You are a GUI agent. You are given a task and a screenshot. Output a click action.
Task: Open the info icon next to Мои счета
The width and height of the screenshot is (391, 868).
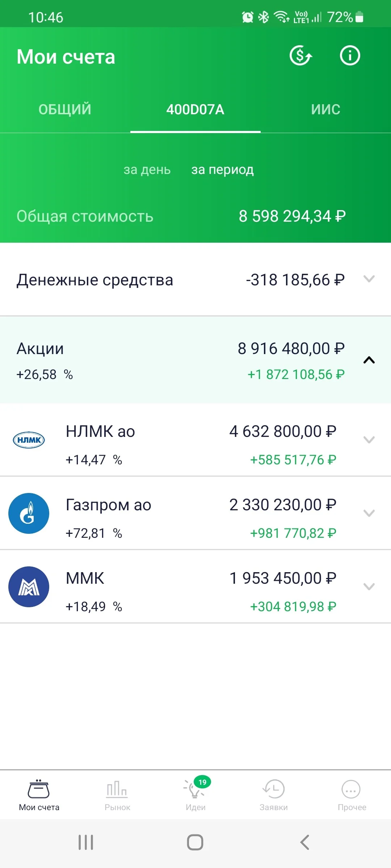coord(350,56)
